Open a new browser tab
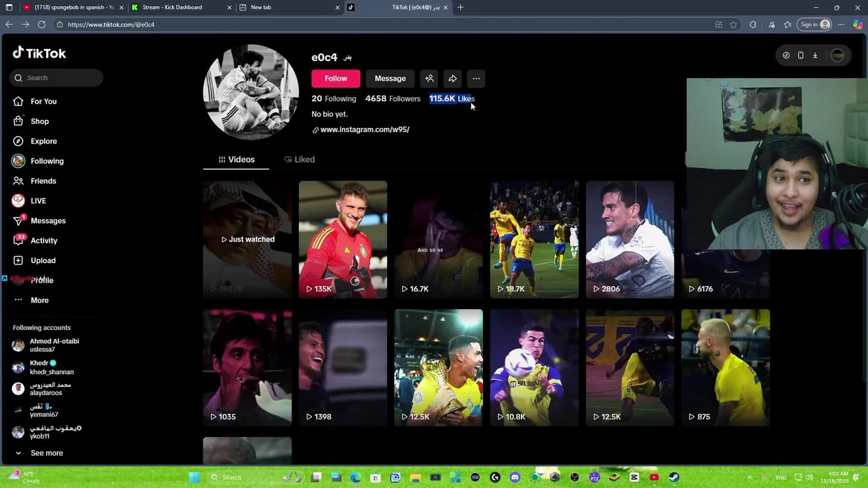 click(x=460, y=7)
